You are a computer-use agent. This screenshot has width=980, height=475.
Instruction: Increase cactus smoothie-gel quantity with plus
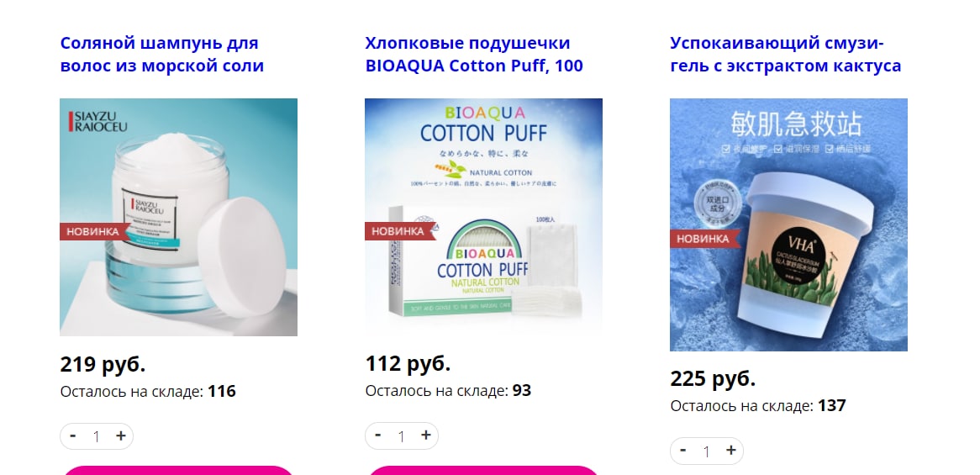click(x=730, y=450)
